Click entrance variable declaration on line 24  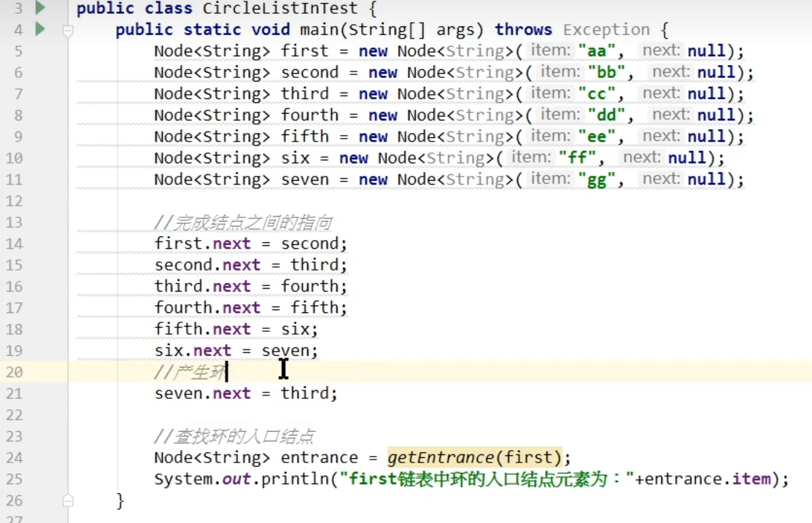[x=319, y=458]
